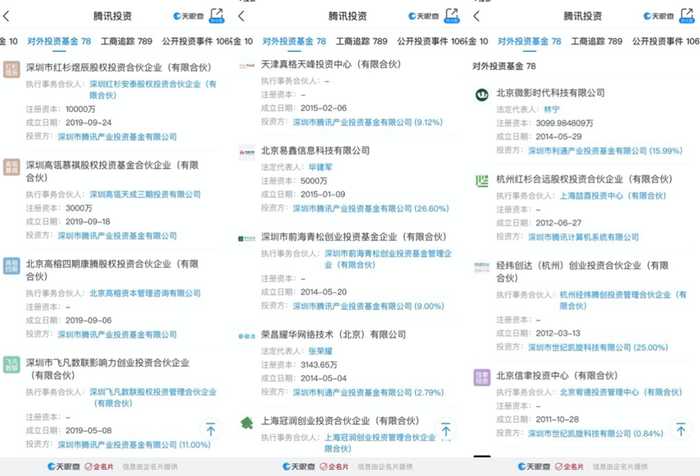Tap the 高瓴慕祺 company avatar icon
700x476 pixels.
[x=12, y=167]
